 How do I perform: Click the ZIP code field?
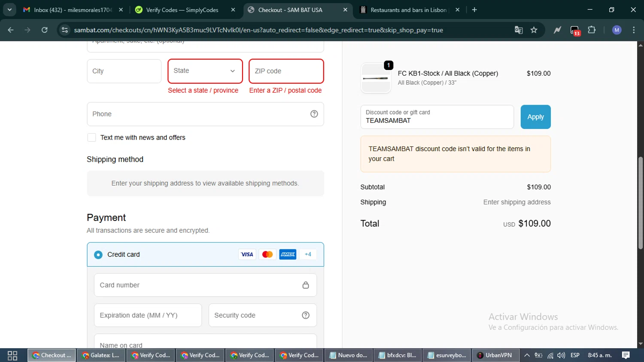[x=286, y=71]
